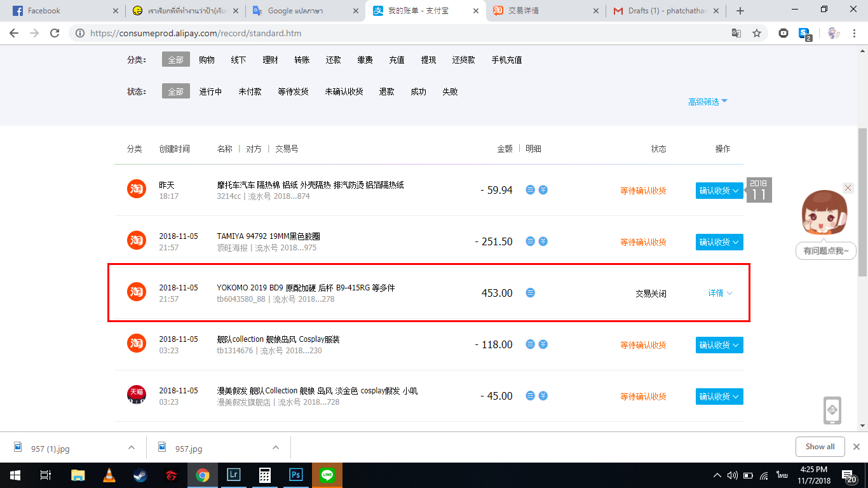Click the 交易号 column header
868x488 pixels.
tap(287, 149)
